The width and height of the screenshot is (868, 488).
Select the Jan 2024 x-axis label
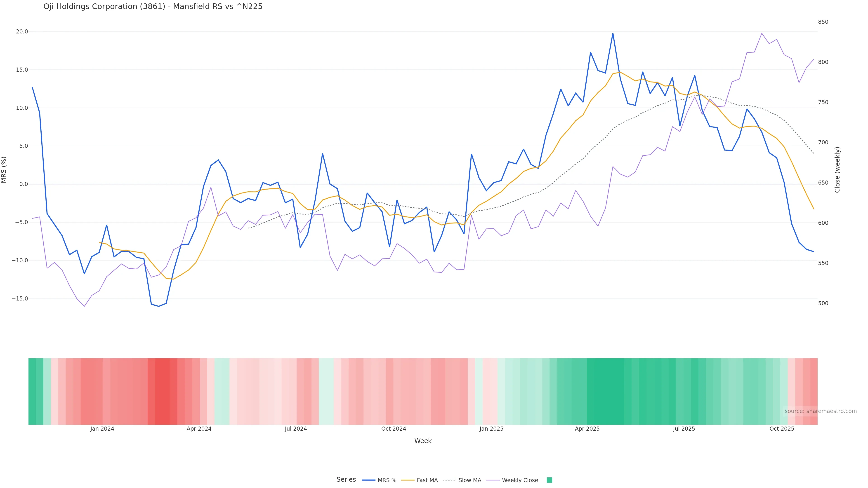pyautogui.click(x=102, y=429)
